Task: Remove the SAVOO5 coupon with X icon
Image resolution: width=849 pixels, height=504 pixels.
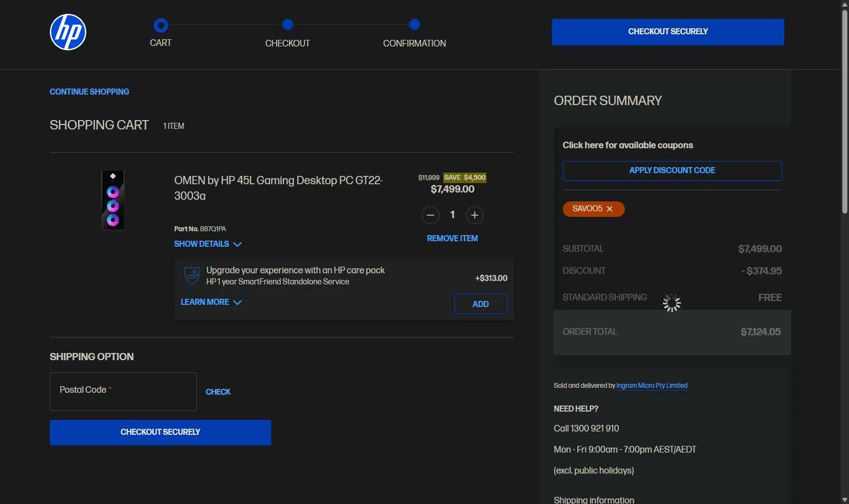Action: pos(609,209)
